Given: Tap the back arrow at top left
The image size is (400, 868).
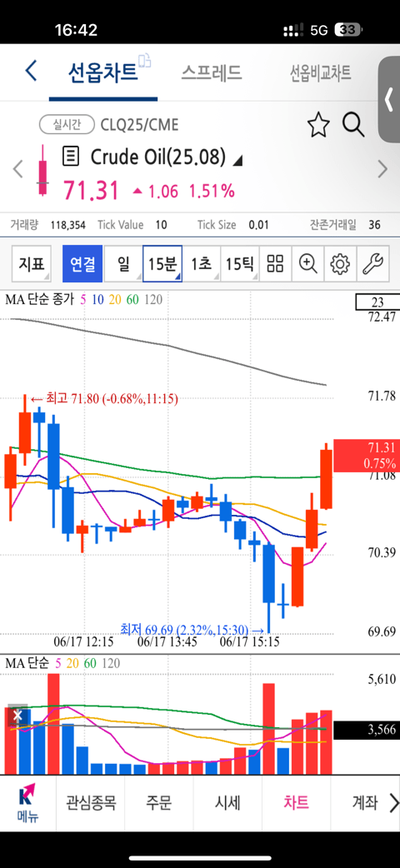Looking at the screenshot, I should click(31, 72).
